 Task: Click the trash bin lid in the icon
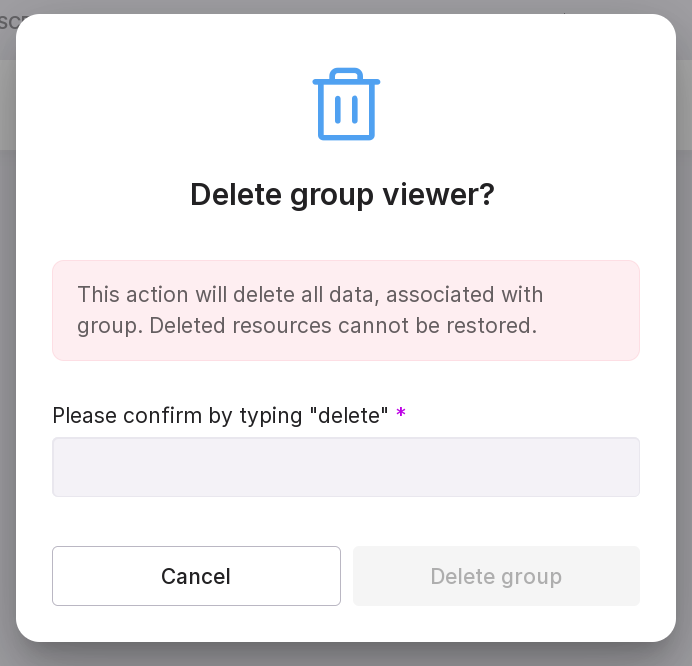(346, 79)
